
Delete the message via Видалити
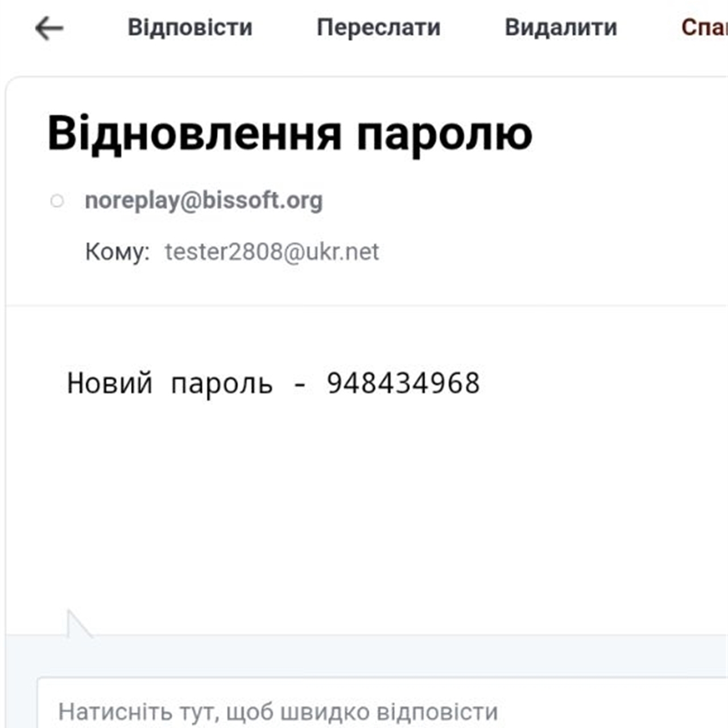(561, 27)
